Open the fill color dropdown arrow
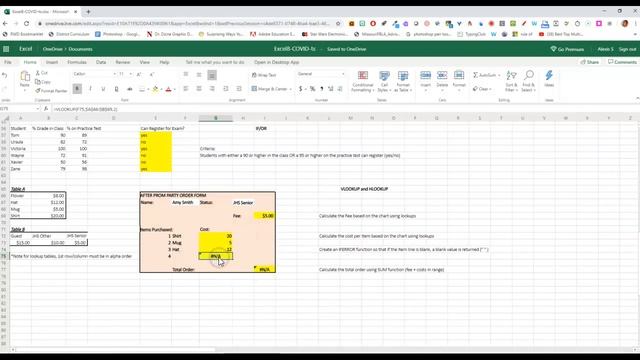Image resolution: width=640 pixels, height=360 pixels. [x=161, y=89]
